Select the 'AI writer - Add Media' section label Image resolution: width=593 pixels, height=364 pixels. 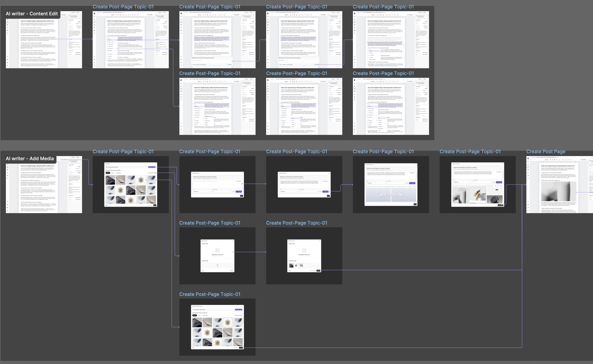point(30,159)
